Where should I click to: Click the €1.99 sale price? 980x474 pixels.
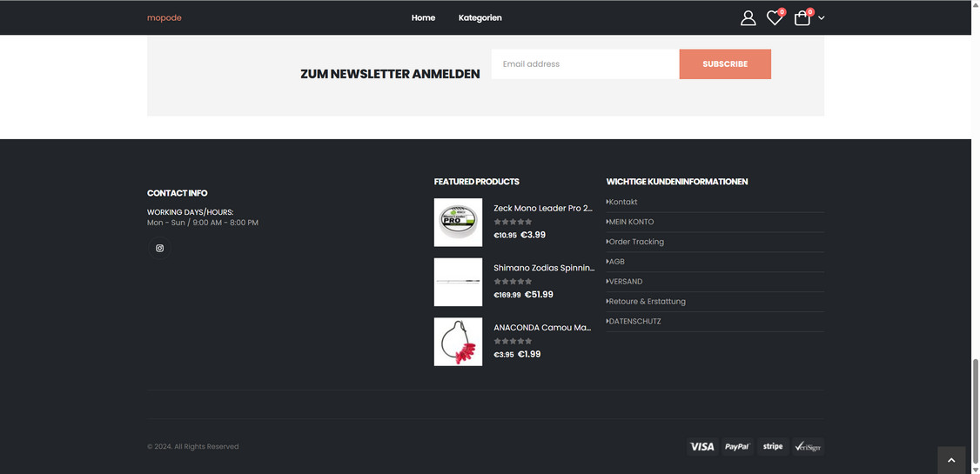tap(529, 354)
